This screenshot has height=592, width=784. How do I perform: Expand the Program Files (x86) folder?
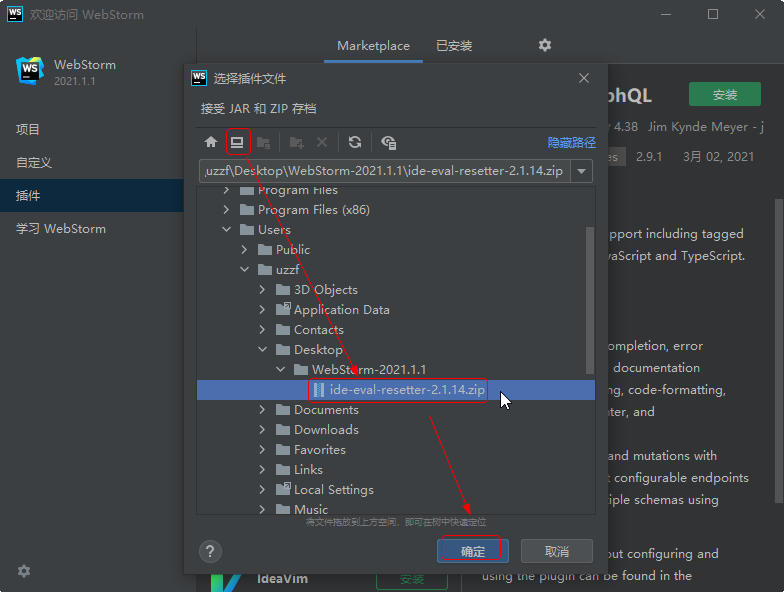226,210
